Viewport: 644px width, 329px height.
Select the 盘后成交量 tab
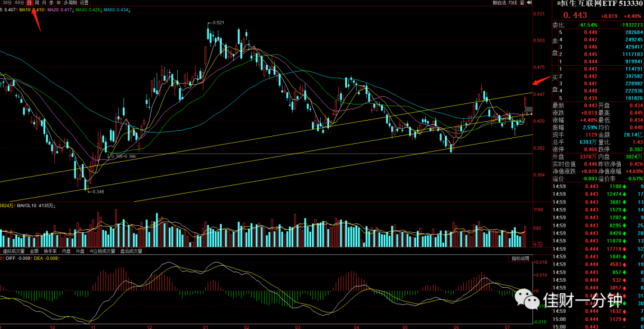131,250
